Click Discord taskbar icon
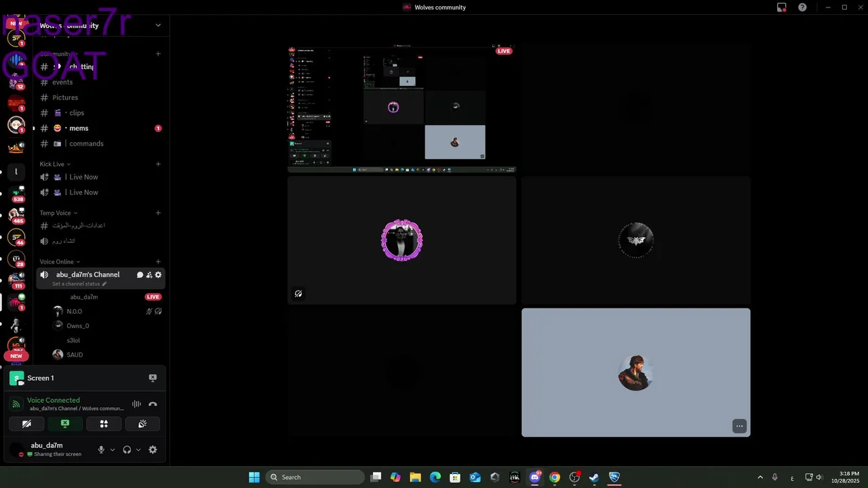This screenshot has width=868, height=488. [x=535, y=477]
